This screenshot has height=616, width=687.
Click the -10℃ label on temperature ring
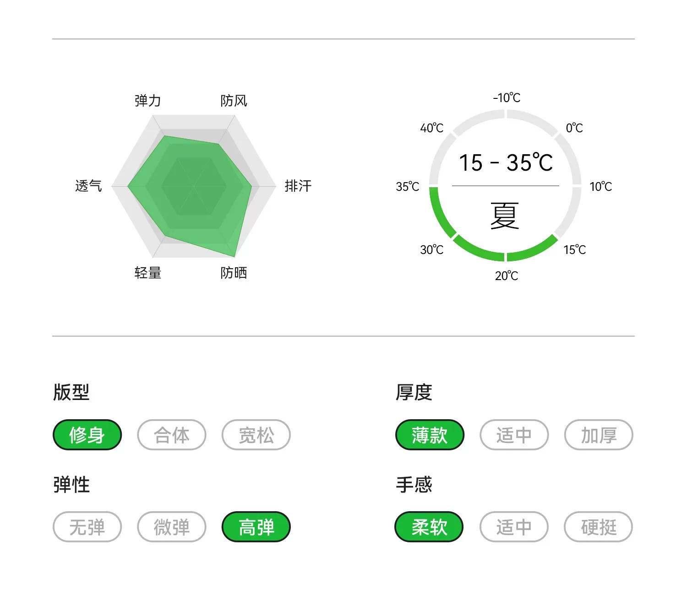pyautogui.click(x=506, y=97)
